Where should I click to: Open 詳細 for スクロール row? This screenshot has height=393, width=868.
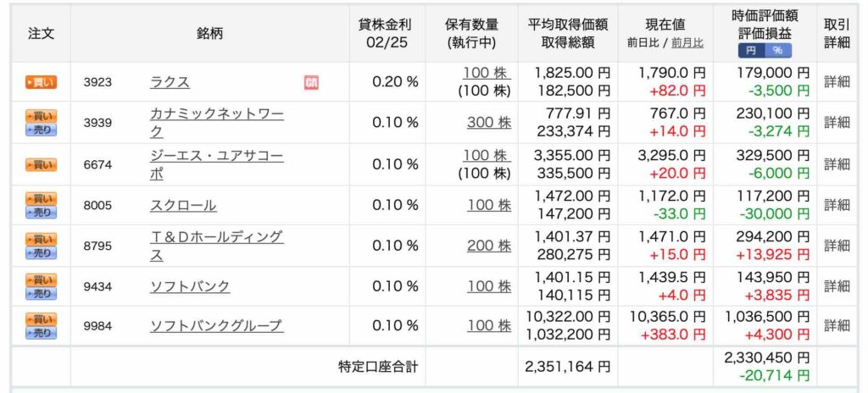[837, 205]
